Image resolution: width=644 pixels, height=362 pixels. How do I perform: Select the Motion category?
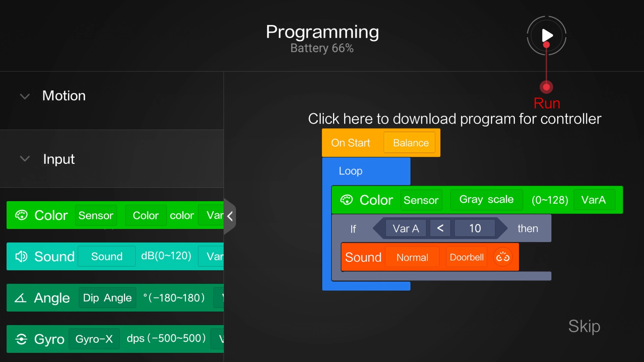(x=64, y=96)
